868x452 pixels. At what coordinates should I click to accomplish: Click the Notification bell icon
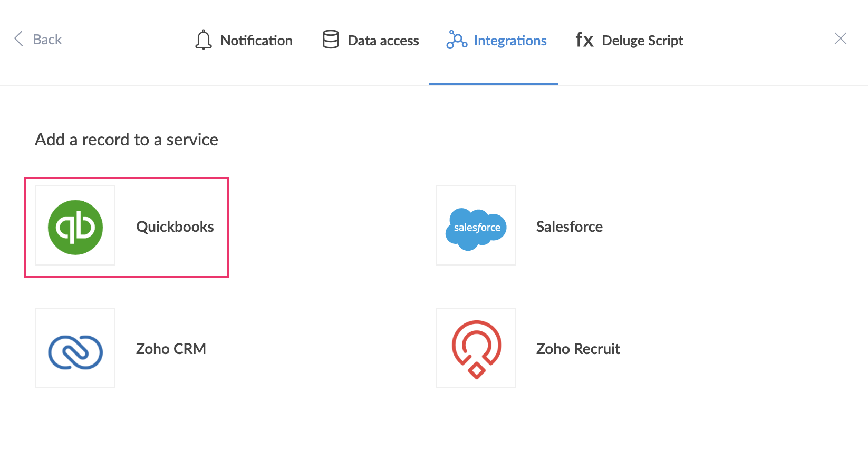(204, 40)
